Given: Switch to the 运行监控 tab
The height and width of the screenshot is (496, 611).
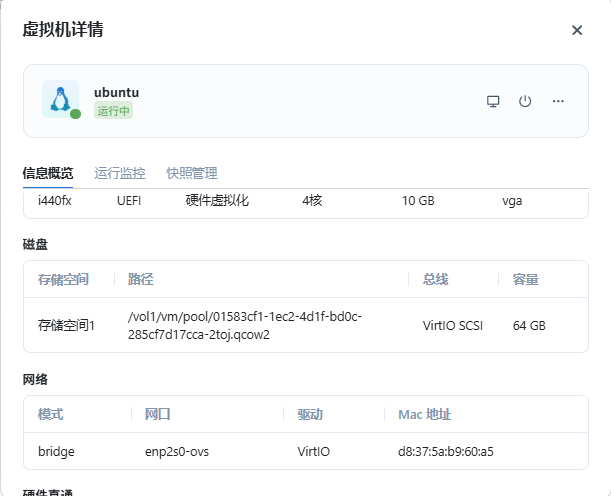Looking at the screenshot, I should pyautogui.click(x=120, y=173).
